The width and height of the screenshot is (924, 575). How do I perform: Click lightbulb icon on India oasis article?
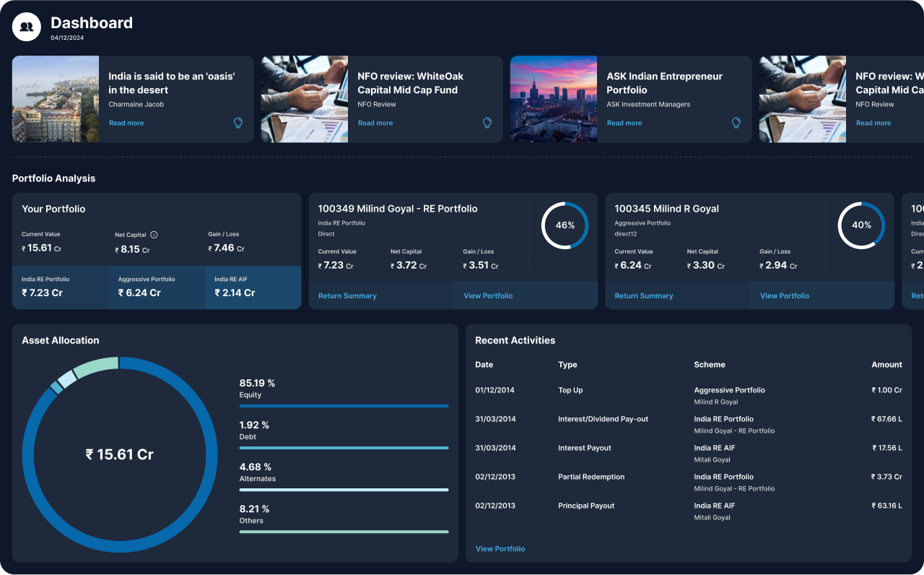[x=238, y=123]
